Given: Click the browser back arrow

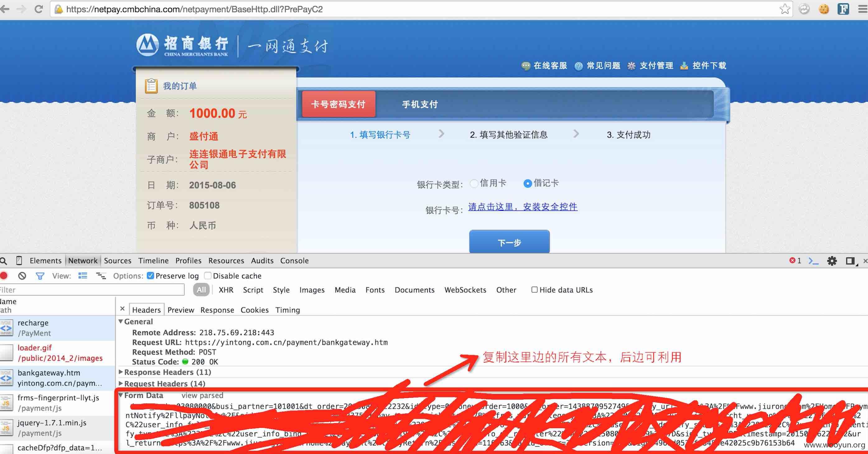Looking at the screenshot, I should 5,9.
